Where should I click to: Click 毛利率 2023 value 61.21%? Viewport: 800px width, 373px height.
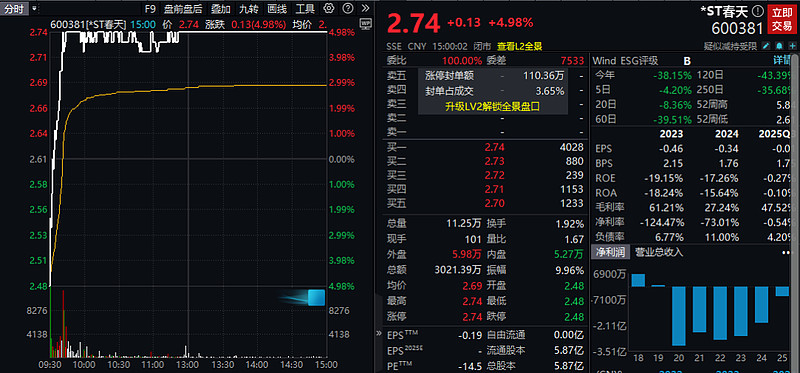665,208
